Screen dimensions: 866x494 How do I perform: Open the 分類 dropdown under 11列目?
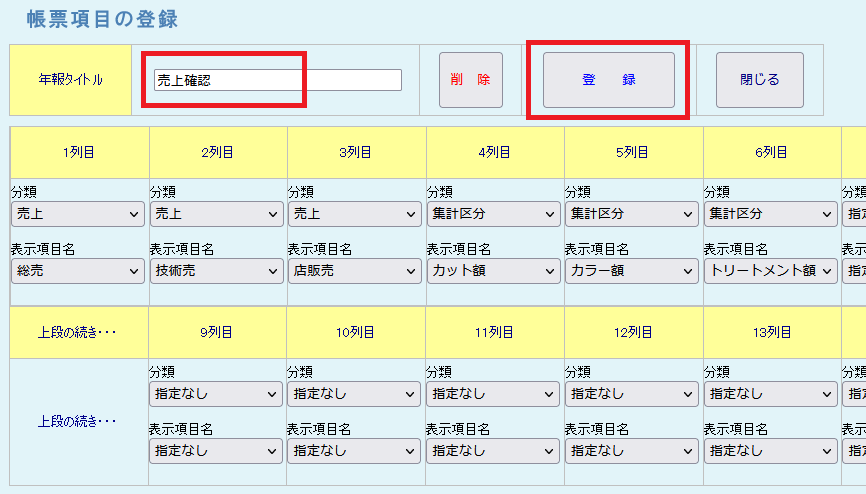pos(494,394)
